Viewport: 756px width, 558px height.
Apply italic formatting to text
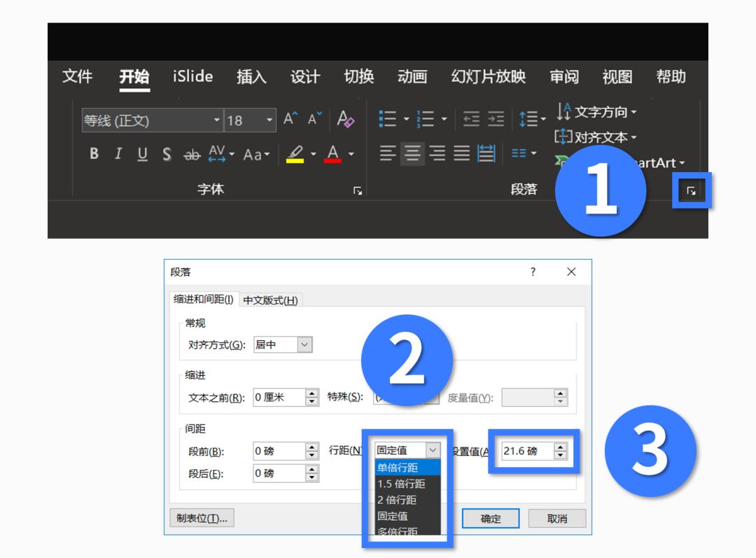pyautogui.click(x=118, y=154)
